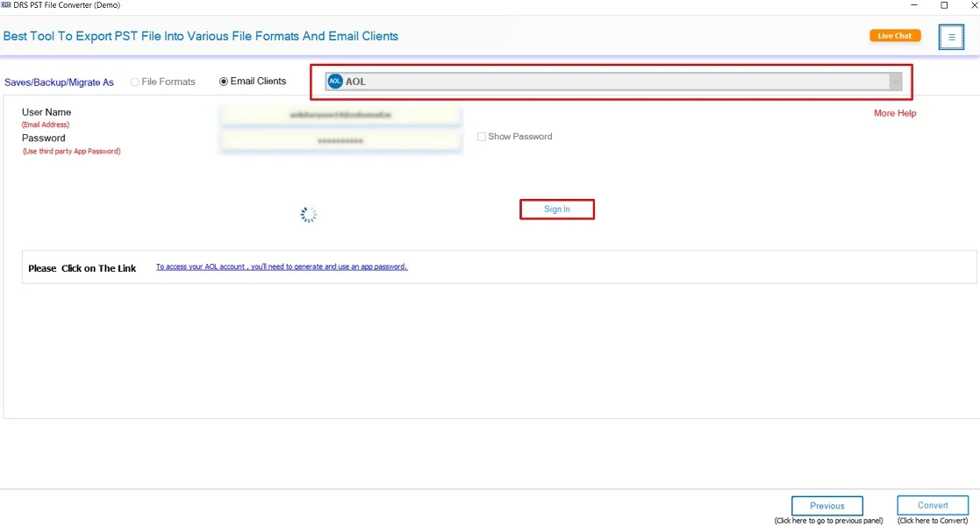Open the AOL app password link
This screenshot has height=526, width=980.
click(282, 267)
